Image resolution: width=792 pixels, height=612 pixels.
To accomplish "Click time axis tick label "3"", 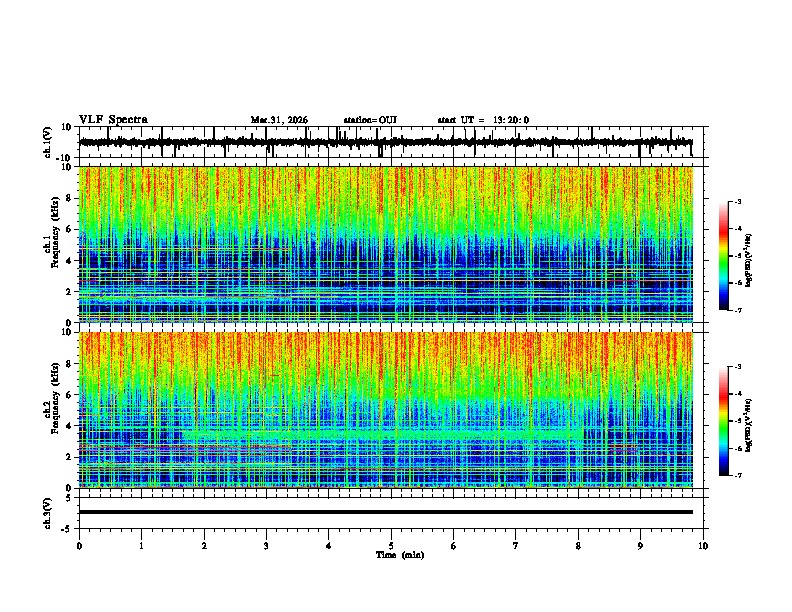I will click(x=266, y=546).
